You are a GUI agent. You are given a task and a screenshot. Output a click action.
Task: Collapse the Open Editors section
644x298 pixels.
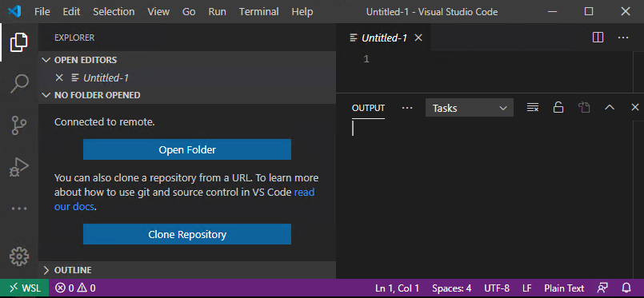point(46,60)
